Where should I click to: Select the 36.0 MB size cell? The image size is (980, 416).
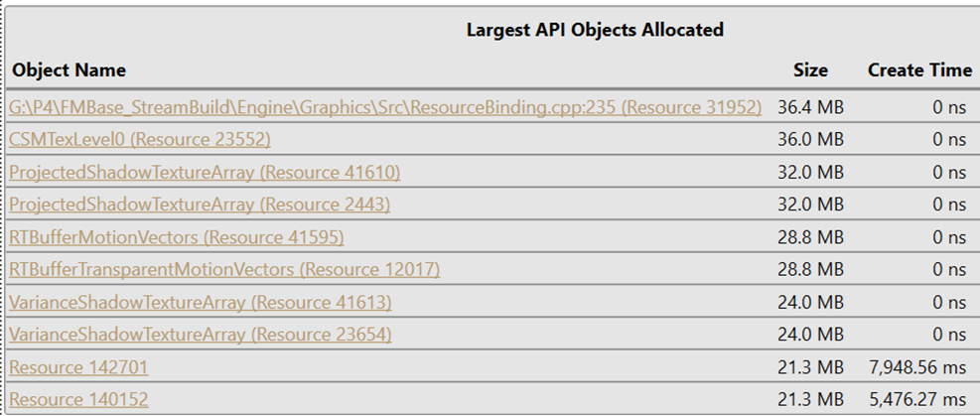pos(810,139)
